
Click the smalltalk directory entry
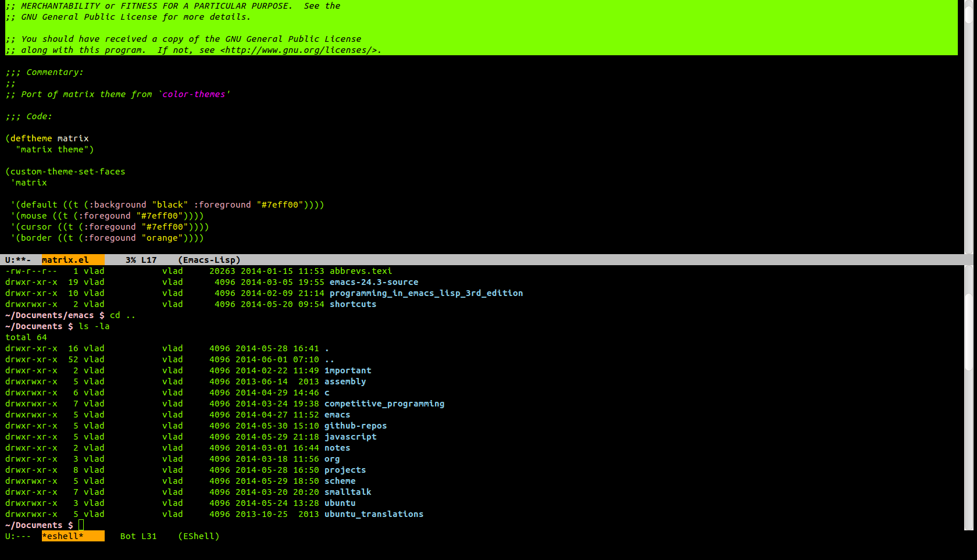pyautogui.click(x=348, y=492)
